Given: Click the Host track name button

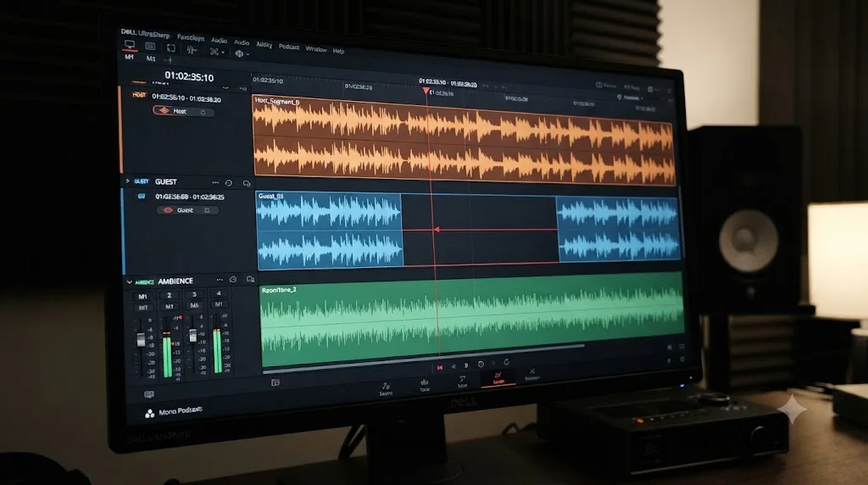Looking at the screenshot, I should tap(183, 111).
